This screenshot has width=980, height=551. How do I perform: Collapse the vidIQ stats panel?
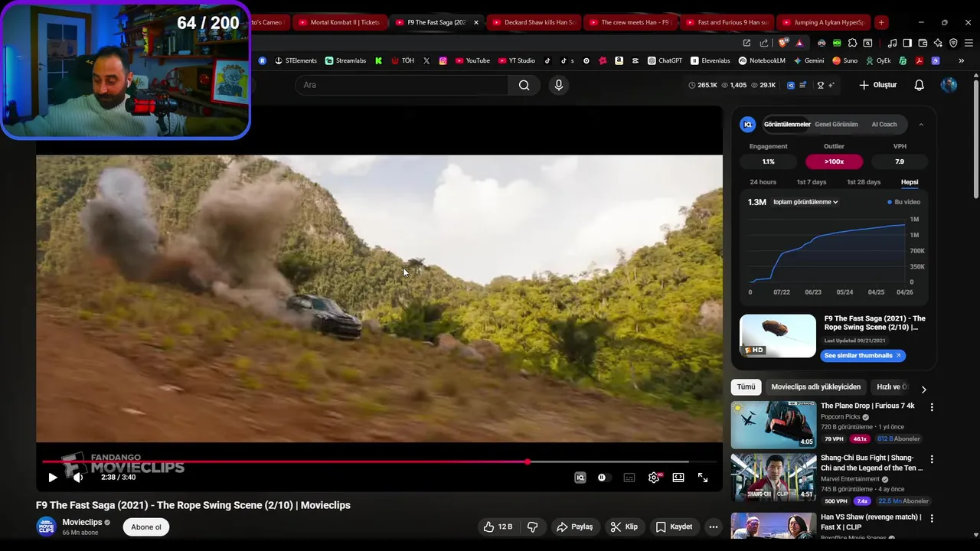point(921,124)
